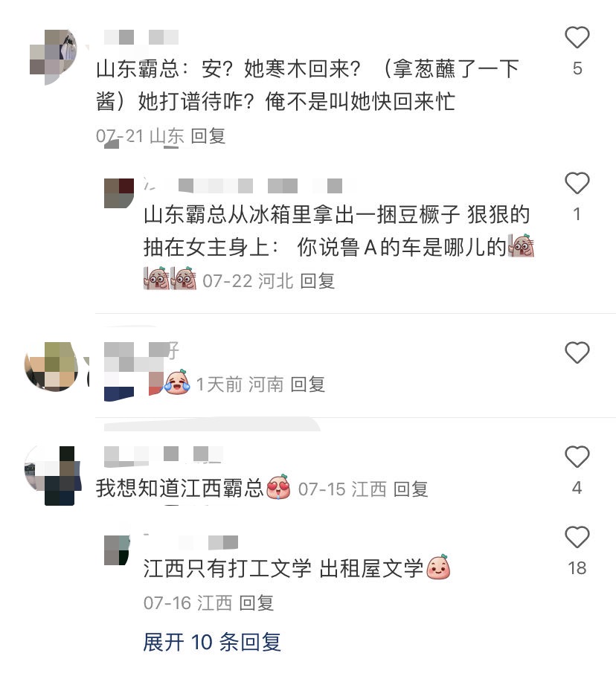Screen dimensions: 616x679
Task: Open avatar of 我想知道江西霸总 commenter
Action: point(53,475)
